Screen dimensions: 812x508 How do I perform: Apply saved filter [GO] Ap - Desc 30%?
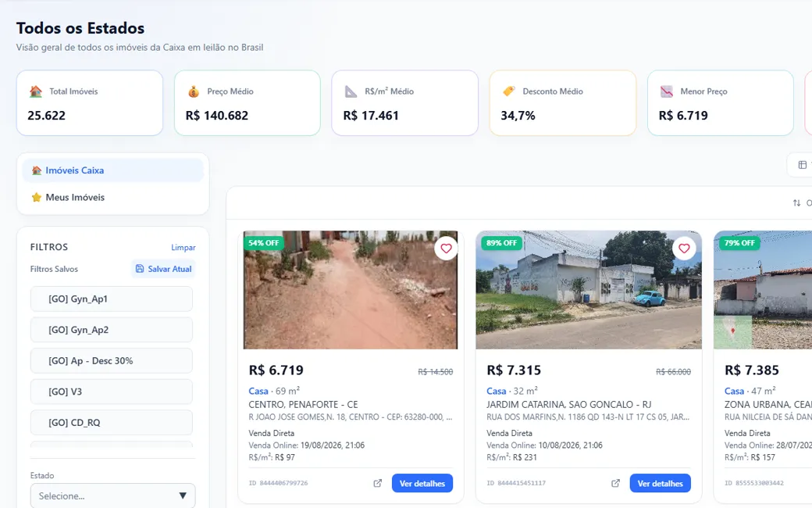pyautogui.click(x=112, y=361)
